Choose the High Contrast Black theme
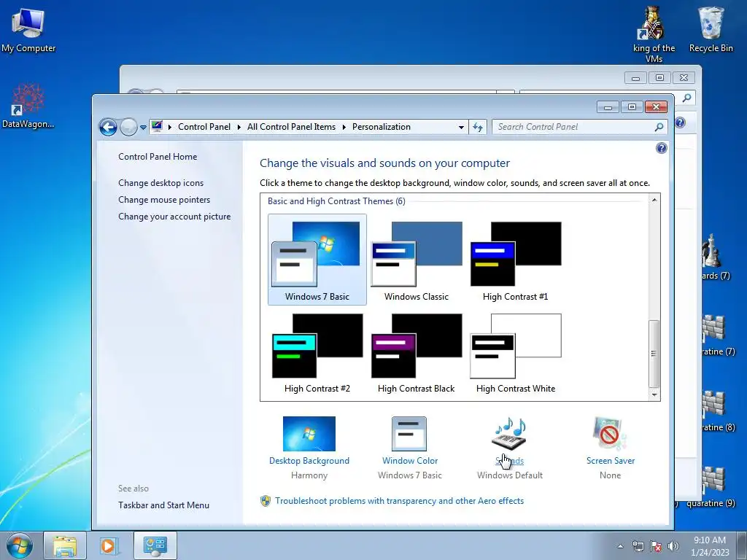Screen dimensions: 747x560 (417, 351)
